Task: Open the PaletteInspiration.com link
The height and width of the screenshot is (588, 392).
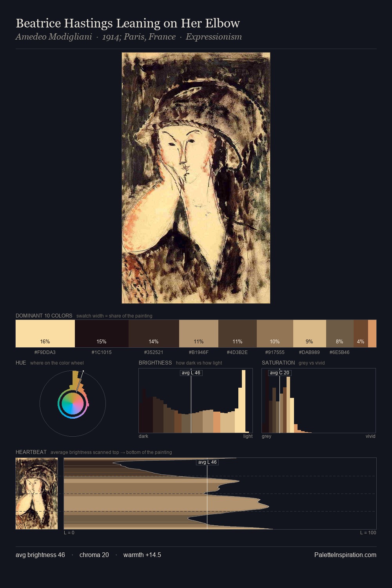Action: [x=345, y=555]
